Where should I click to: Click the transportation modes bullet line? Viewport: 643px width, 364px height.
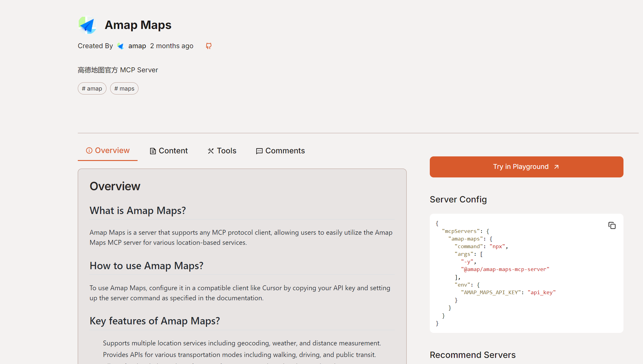[239, 355]
